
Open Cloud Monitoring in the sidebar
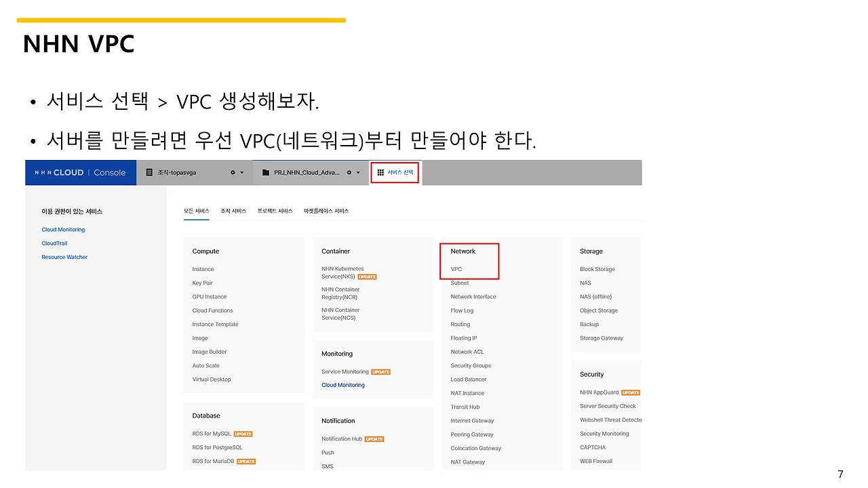pos(63,229)
